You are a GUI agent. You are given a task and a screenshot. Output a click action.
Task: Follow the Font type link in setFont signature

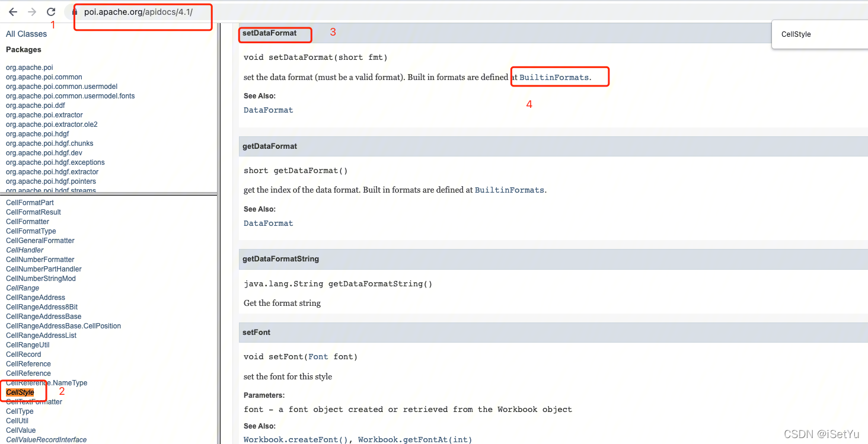318,357
